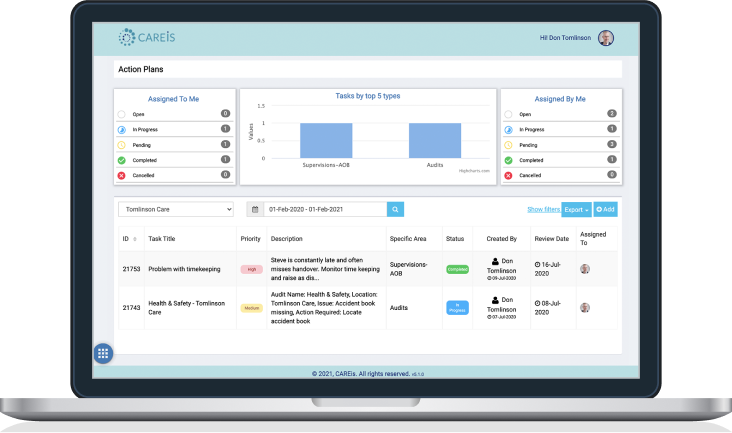This screenshot has width=732, height=433.
Task: Click task ID 21743
Action: [x=131, y=308]
